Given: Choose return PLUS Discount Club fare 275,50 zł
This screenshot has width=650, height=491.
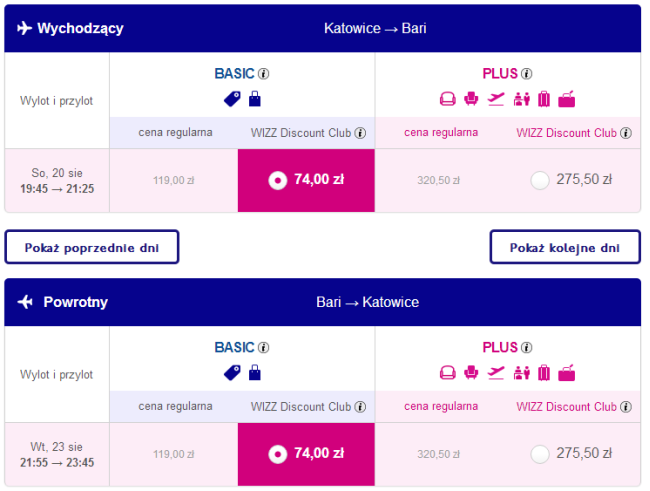Looking at the screenshot, I should pyautogui.click(x=540, y=454).
